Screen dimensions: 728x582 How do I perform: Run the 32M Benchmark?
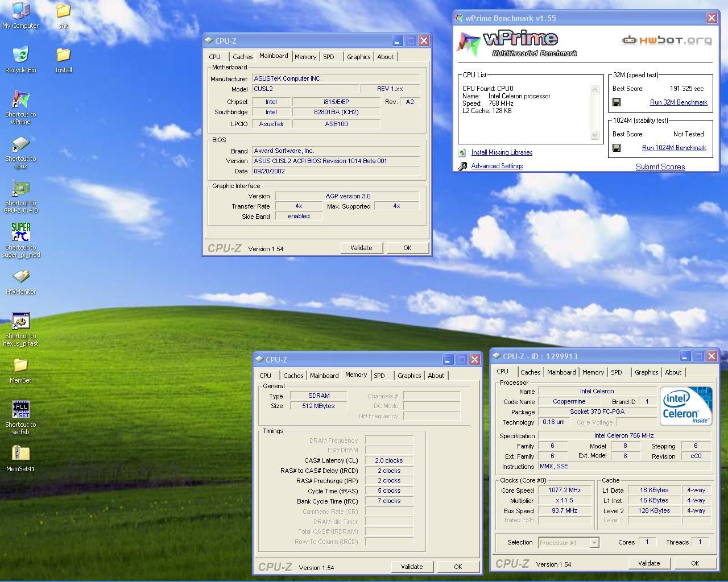coord(679,102)
